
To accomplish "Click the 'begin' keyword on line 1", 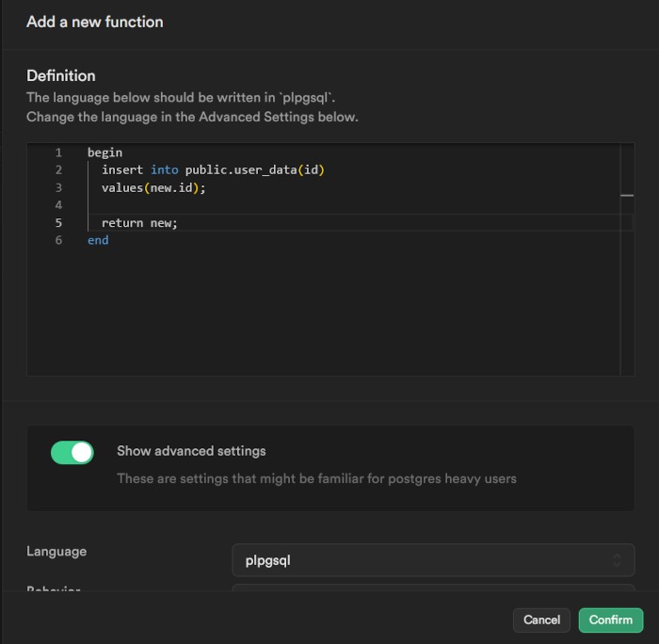I will [104, 153].
